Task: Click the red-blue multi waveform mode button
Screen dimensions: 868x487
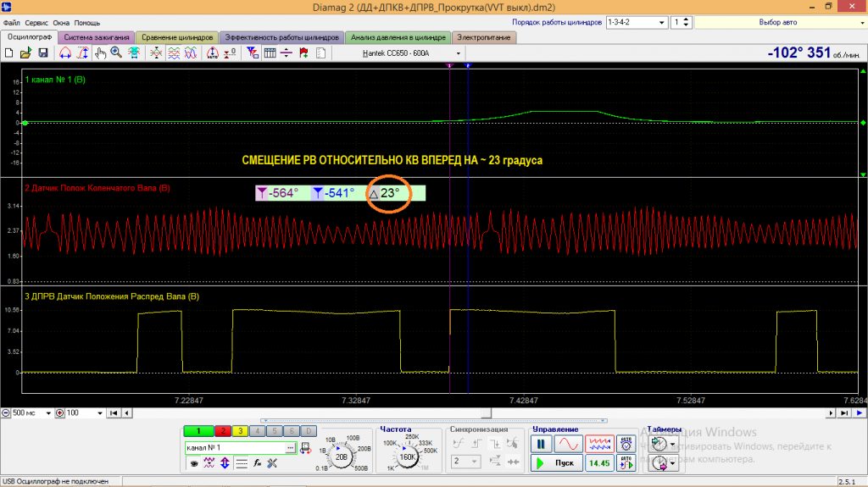Action: coord(599,444)
